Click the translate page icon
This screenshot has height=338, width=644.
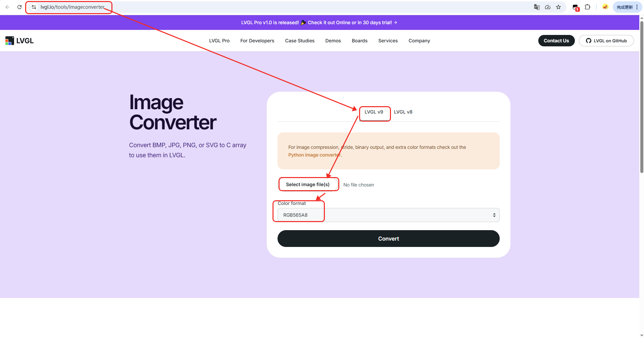[537, 7]
